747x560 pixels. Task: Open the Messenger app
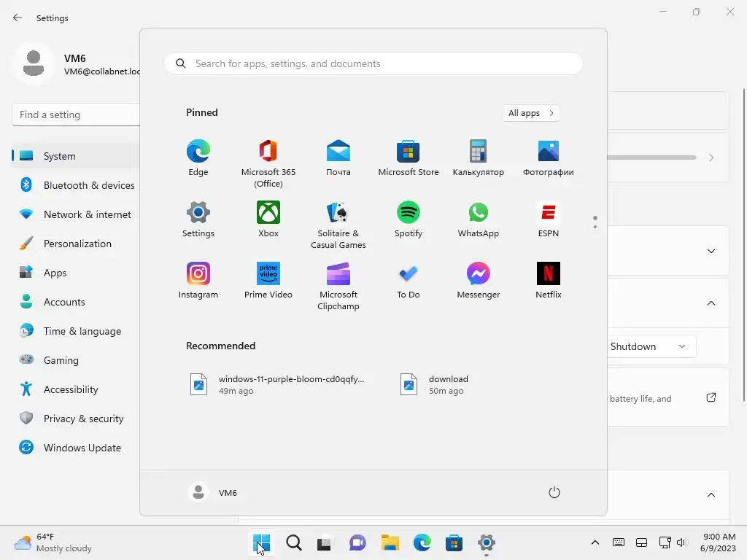pos(479,281)
